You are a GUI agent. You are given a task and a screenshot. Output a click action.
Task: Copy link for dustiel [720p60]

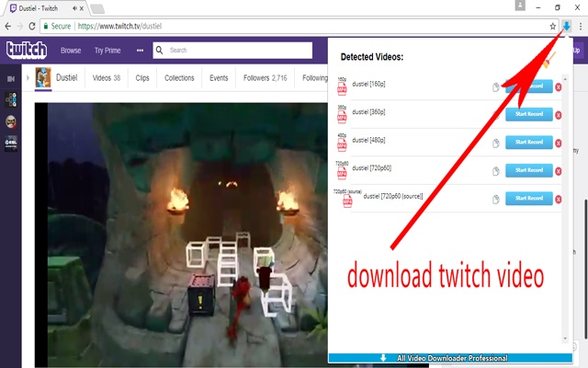(496, 171)
